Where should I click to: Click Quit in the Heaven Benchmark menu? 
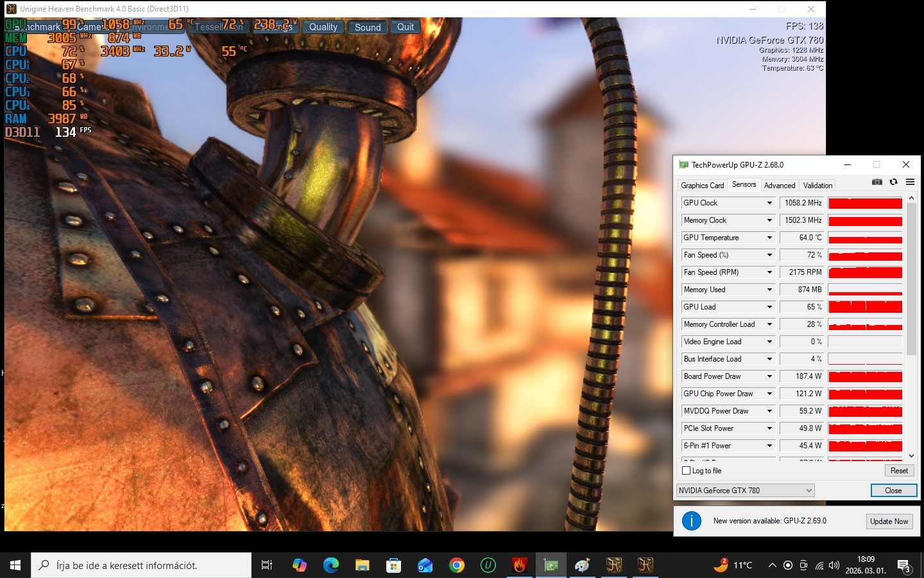(406, 27)
